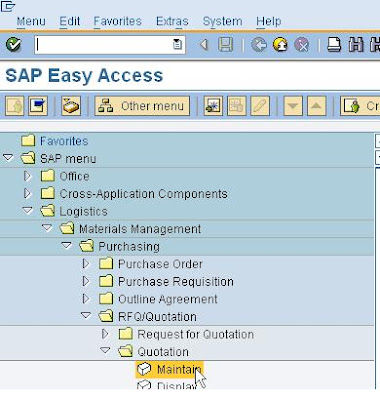Select the Purchase Requisition label

pos(176,282)
